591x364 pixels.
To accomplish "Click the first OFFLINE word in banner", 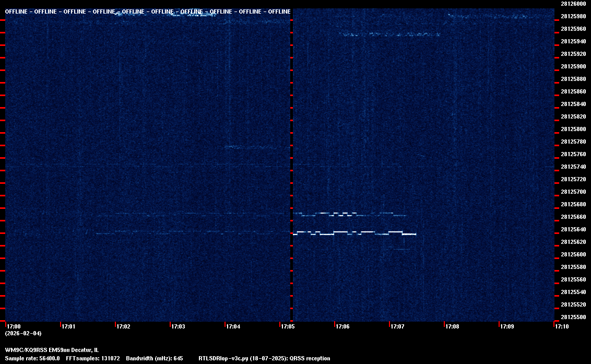I will (17, 11).
